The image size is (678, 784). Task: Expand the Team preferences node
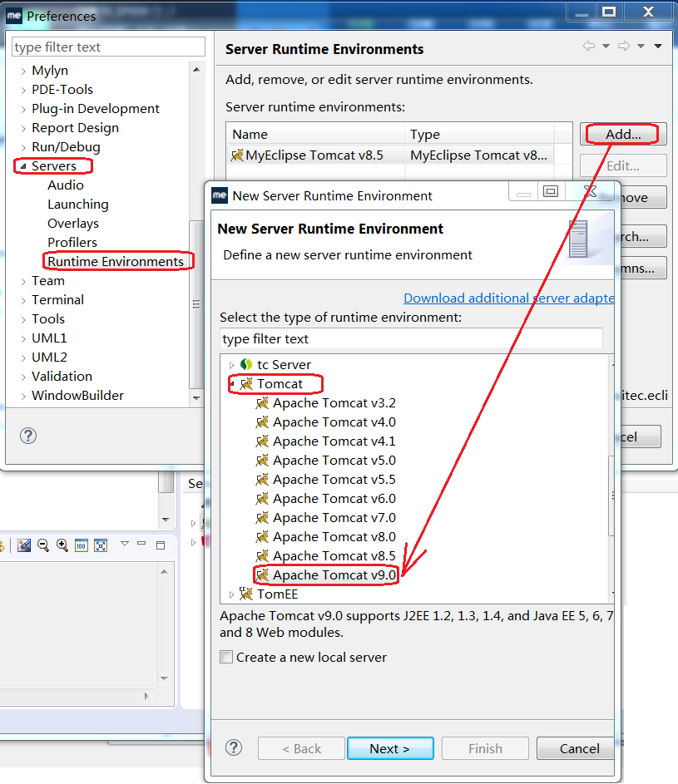point(23,282)
